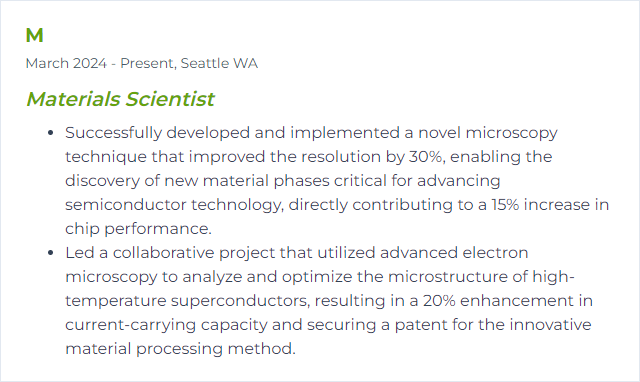Click the Materials Scientist job title
This screenshot has width=640, height=382.
120,99
